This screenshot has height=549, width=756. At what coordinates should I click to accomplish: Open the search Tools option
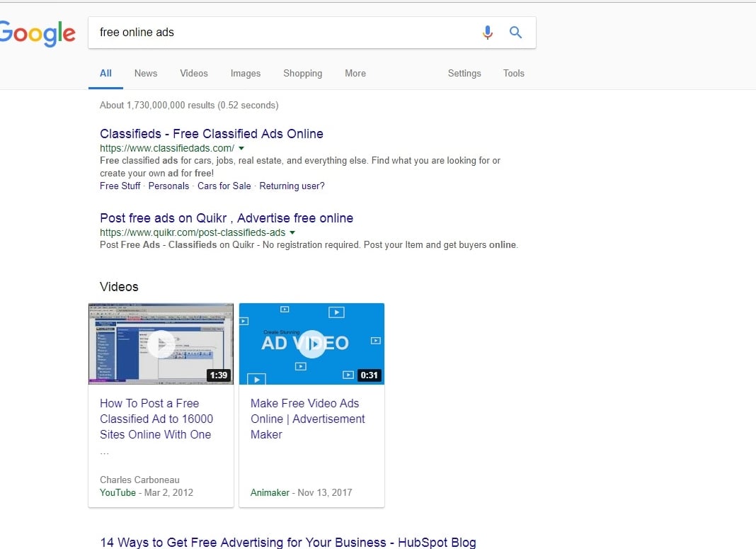pyautogui.click(x=514, y=73)
